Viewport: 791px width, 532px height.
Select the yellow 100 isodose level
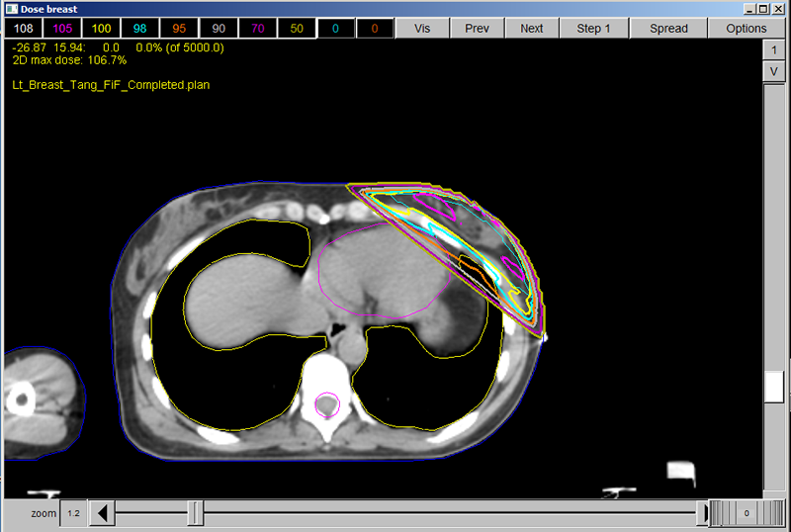pos(102,29)
